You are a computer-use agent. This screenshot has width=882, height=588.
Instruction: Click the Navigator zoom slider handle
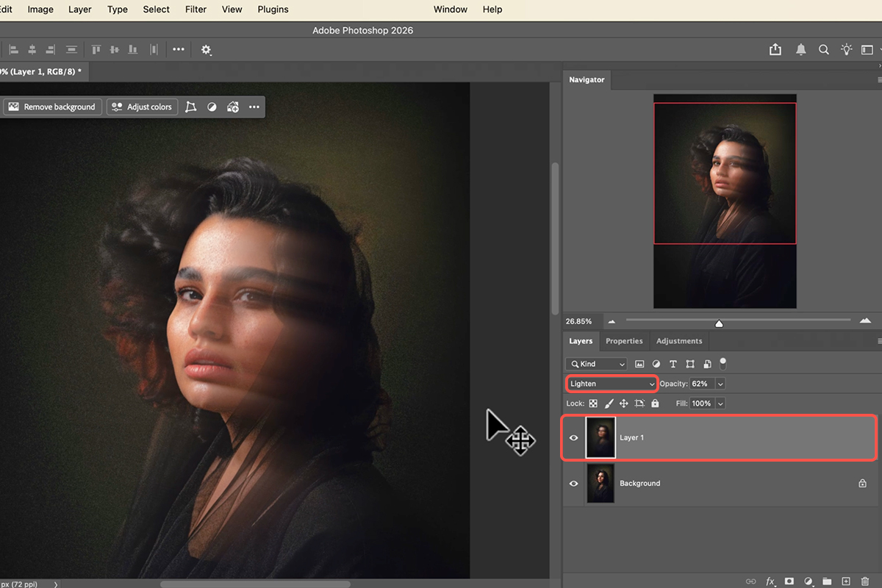pos(719,323)
